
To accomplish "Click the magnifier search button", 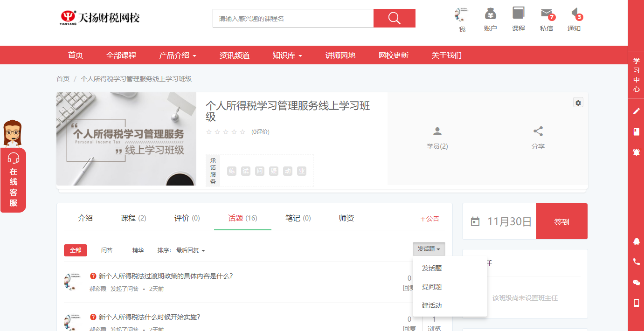I will 394,18.
